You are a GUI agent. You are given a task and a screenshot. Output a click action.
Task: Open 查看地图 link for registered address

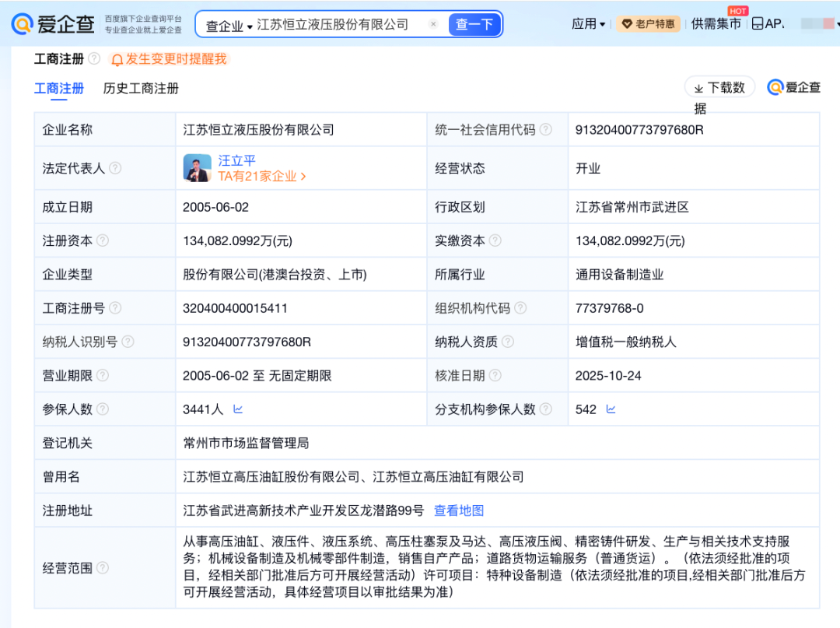point(459,510)
